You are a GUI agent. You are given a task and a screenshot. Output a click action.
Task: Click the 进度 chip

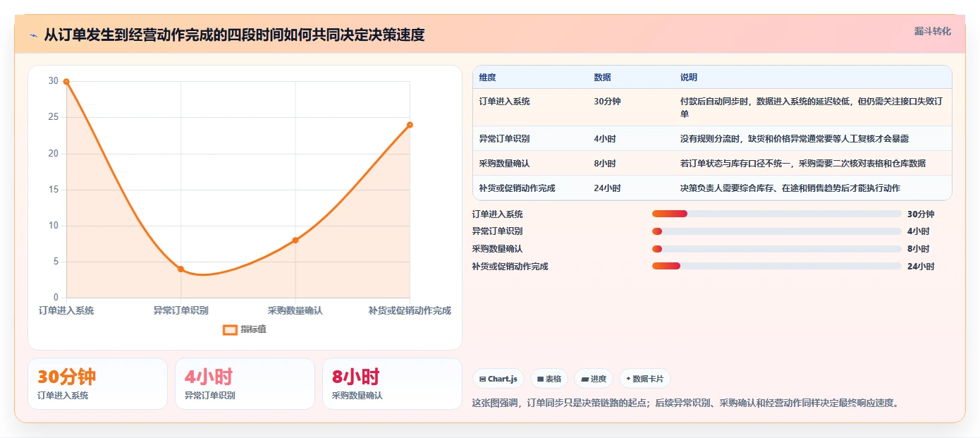pyautogui.click(x=594, y=379)
